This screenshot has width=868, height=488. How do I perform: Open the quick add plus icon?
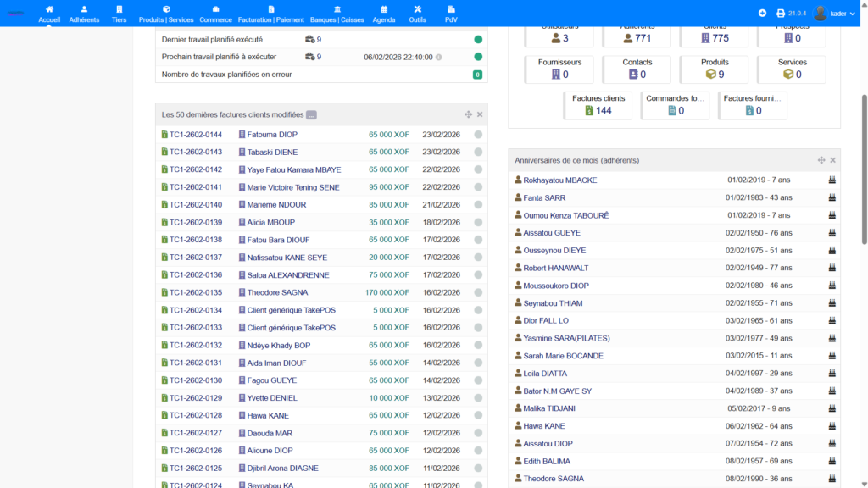[762, 14]
